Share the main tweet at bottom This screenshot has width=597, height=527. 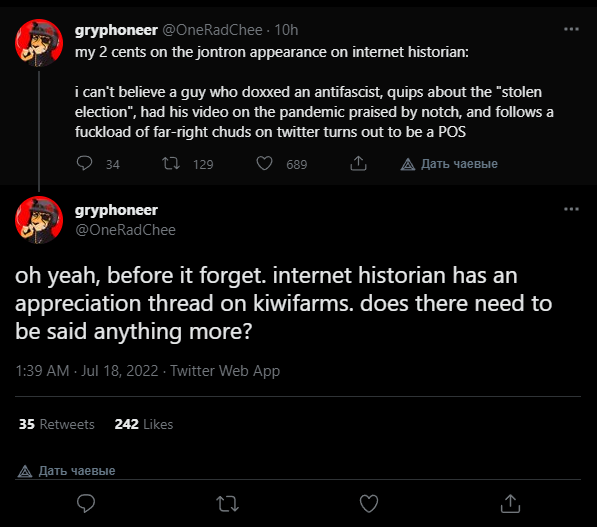pyautogui.click(x=510, y=503)
